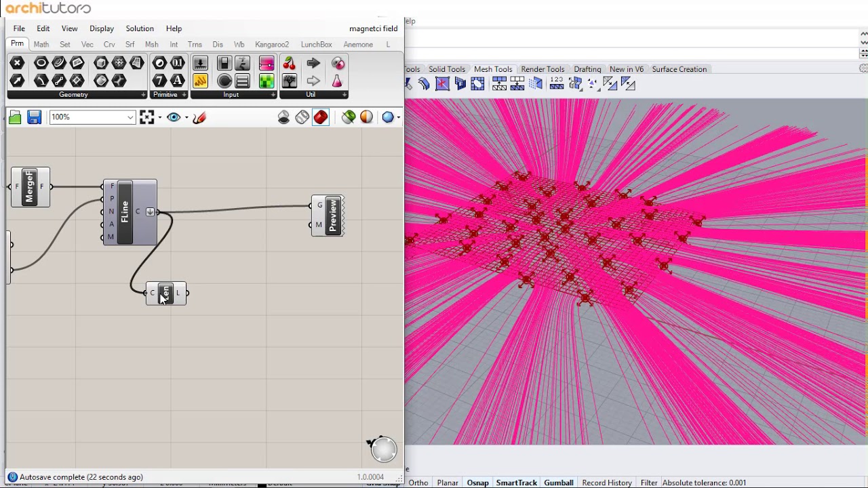868x488 pixels.
Task: Open a Grasshopper file with green folder icon
Action: [x=16, y=117]
